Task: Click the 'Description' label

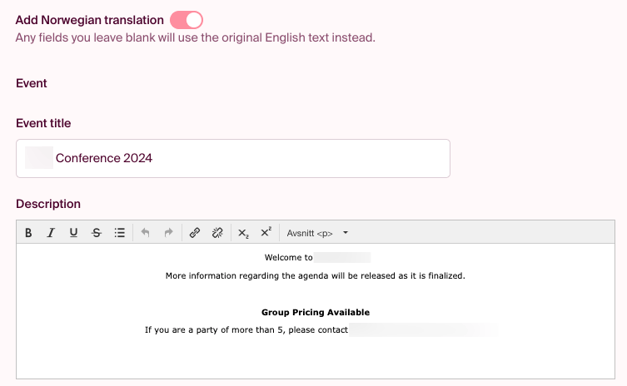Action: click(x=48, y=204)
